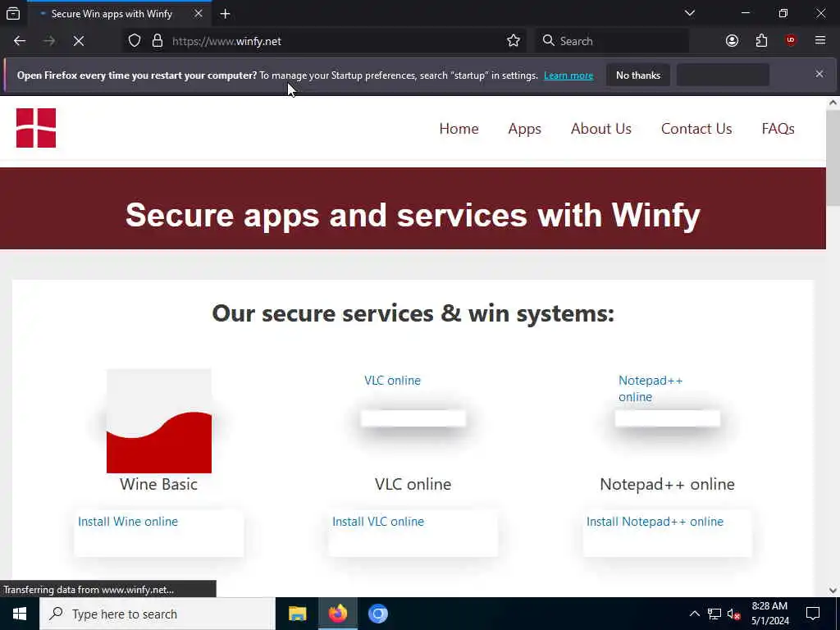Click the page vertical scrollbar thumb
The height and width of the screenshot is (630, 840).
click(x=833, y=157)
